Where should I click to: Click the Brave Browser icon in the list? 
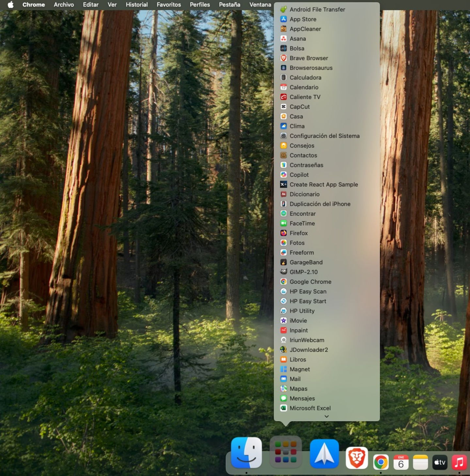click(284, 58)
